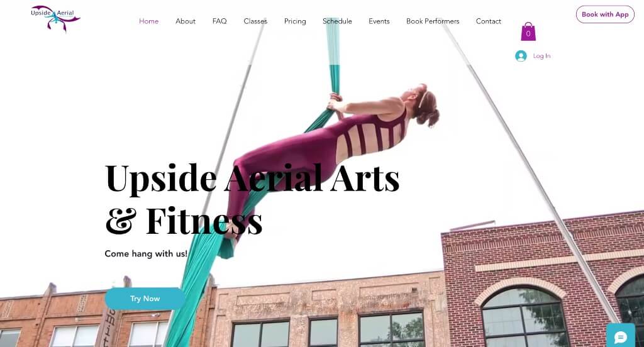Click the Book with App button
Image resolution: width=644 pixels, height=347 pixels.
point(605,14)
